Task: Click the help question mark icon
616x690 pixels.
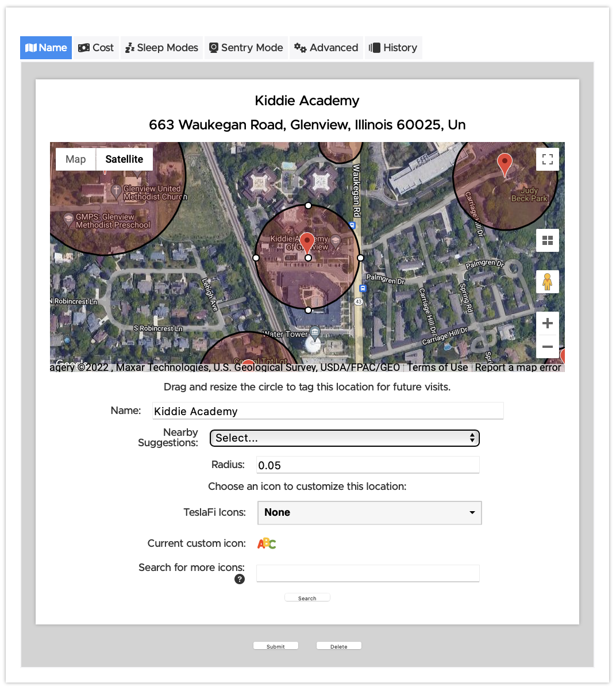Action: pyautogui.click(x=240, y=579)
